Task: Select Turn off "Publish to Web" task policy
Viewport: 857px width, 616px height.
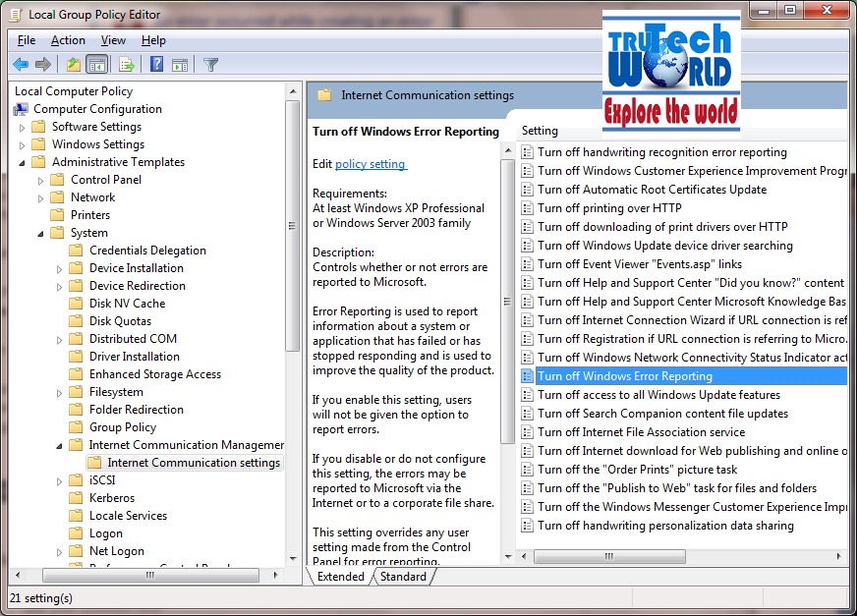Action: coord(676,488)
